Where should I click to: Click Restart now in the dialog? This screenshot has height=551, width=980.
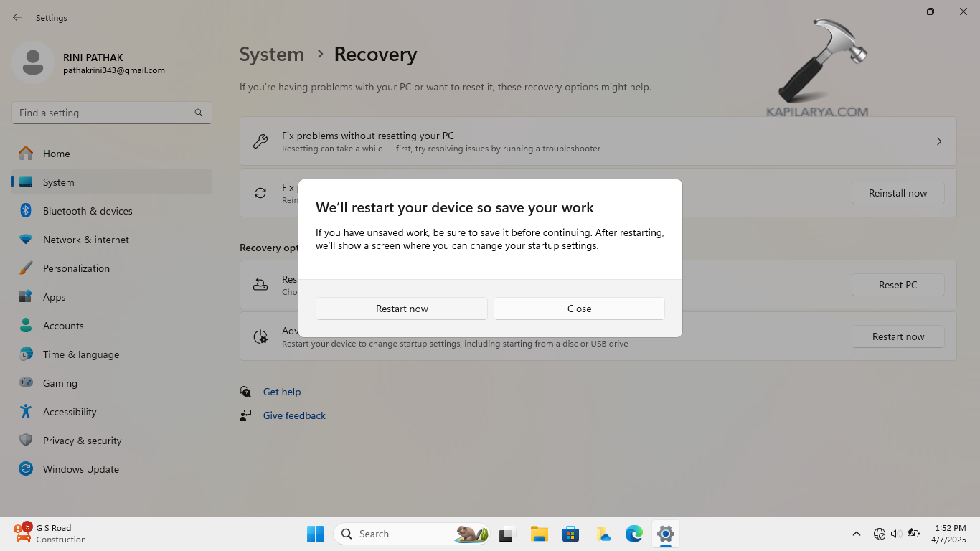(401, 309)
